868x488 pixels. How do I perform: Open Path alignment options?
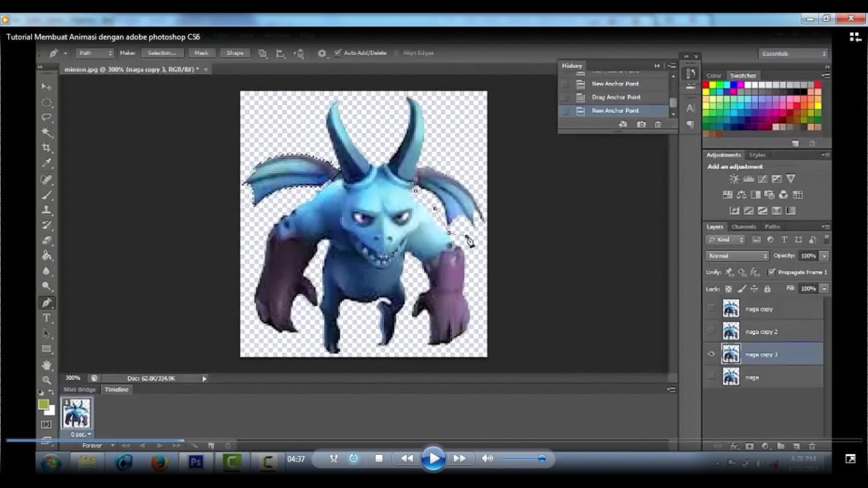coord(281,53)
